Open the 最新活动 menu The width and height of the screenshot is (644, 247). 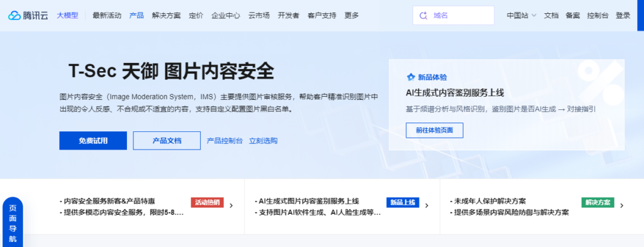click(107, 16)
